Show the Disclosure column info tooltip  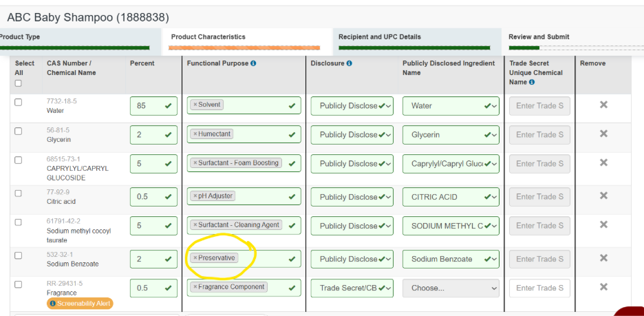349,63
